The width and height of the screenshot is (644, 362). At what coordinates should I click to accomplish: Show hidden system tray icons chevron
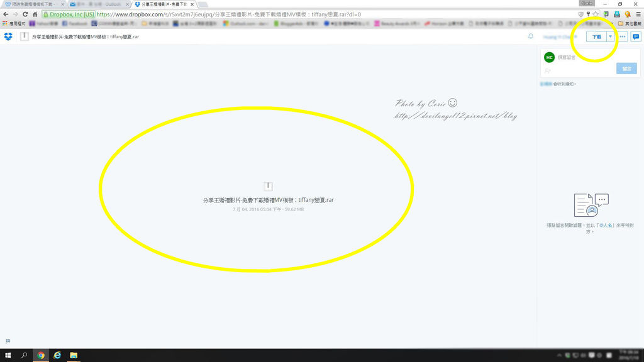(x=559, y=355)
